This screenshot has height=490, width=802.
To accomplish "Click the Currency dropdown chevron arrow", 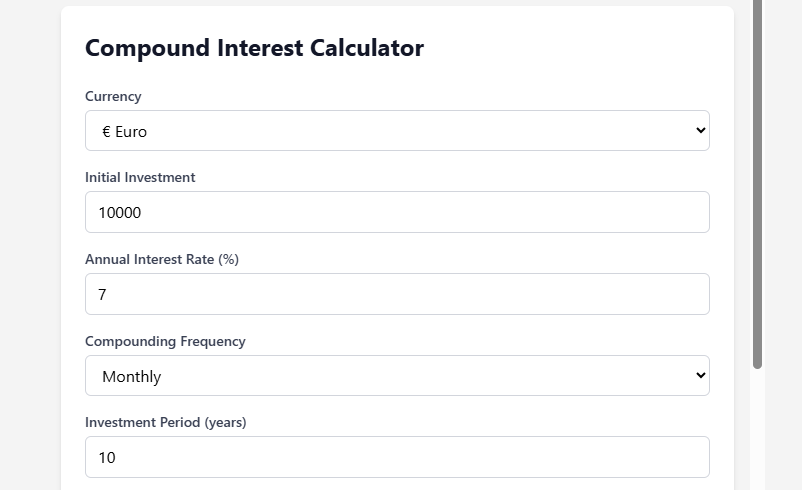I will pyautogui.click(x=700, y=131).
